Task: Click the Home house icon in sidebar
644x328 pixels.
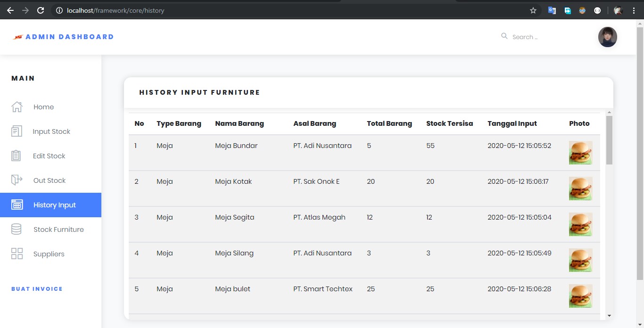Action: click(x=17, y=107)
